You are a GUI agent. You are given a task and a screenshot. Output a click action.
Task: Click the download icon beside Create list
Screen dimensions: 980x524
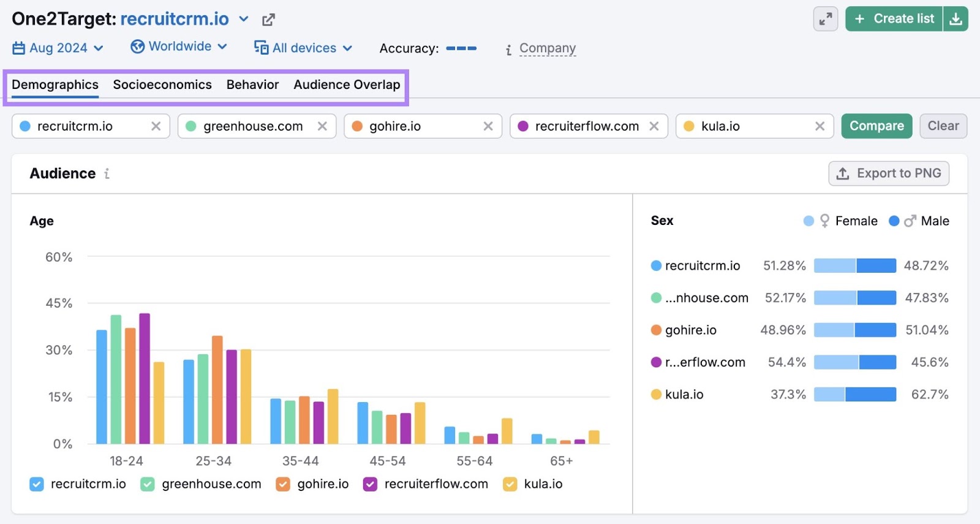(x=956, y=19)
